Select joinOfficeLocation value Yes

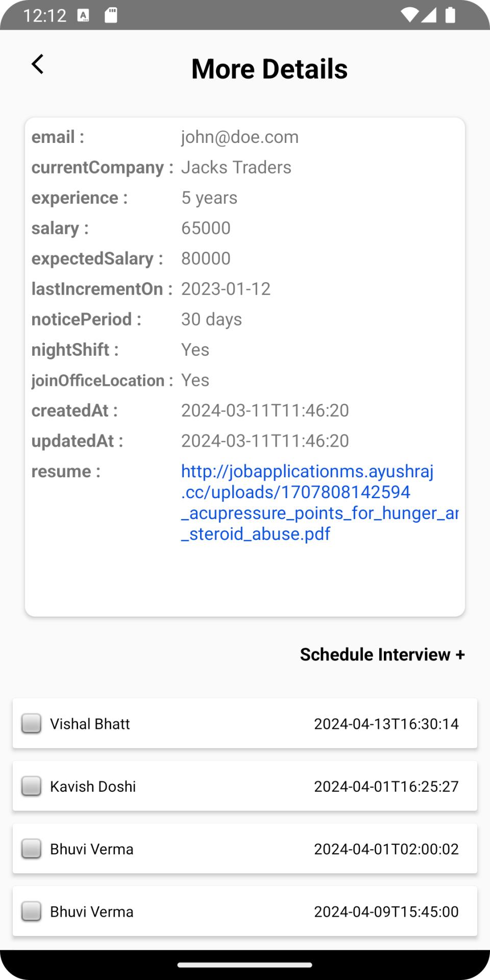click(x=195, y=380)
